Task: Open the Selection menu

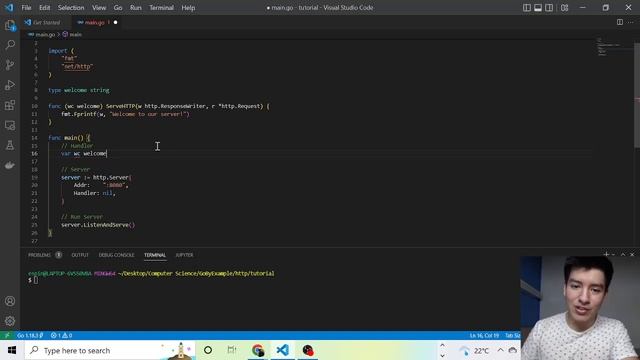Action: [x=71, y=8]
